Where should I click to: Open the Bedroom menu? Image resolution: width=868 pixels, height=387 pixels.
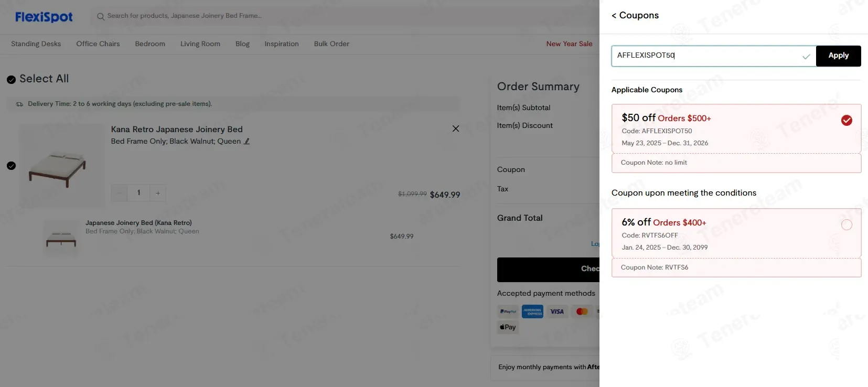(150, 44)
